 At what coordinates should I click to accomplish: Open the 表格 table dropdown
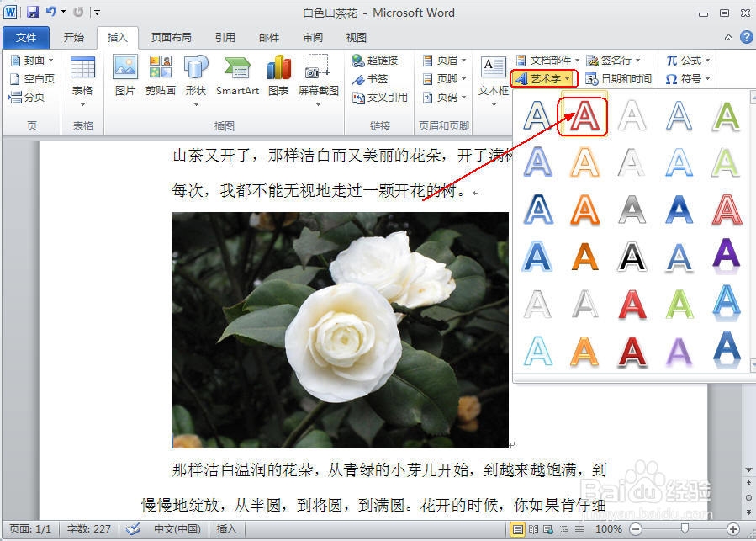(x=82, y=82)
